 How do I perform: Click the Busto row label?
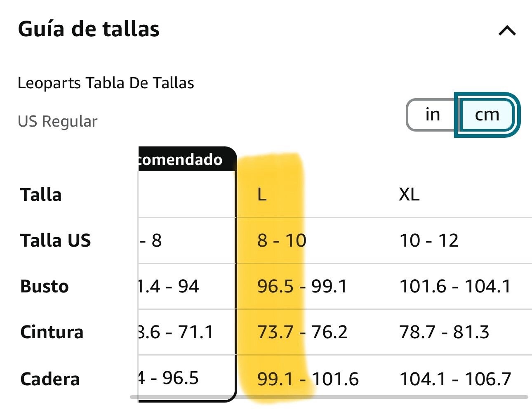[45, 286]
